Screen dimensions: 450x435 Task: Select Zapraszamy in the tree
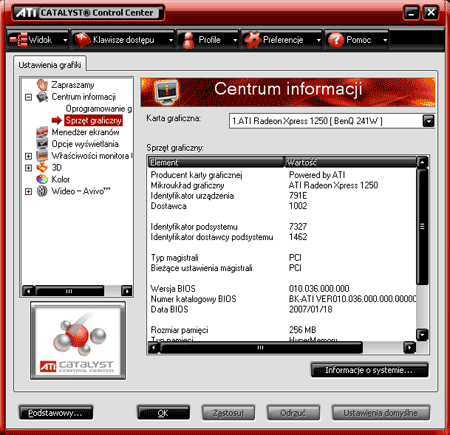pyautogui.click(x=73, y=85)
